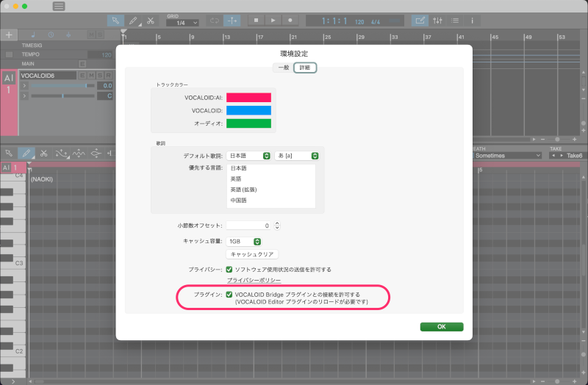Toggle E button on VOCALOID6 track
588x385 pixels.
point(82,76)
